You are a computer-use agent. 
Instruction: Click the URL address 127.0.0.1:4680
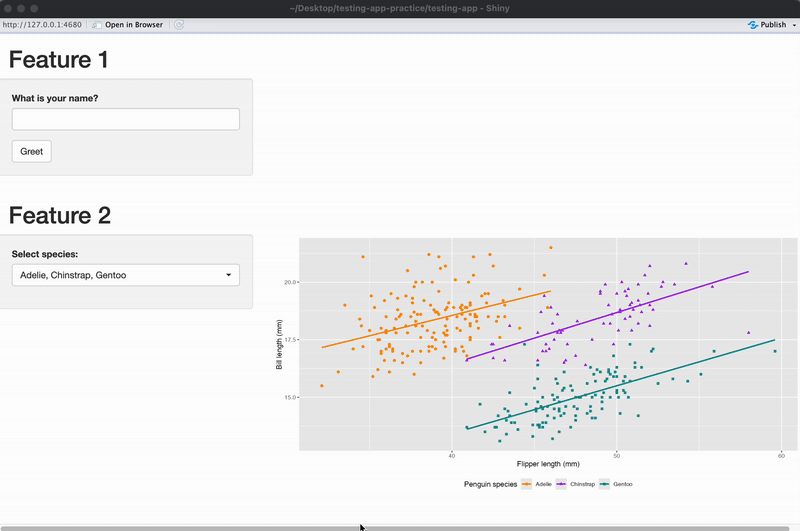(x=43, y=24)
